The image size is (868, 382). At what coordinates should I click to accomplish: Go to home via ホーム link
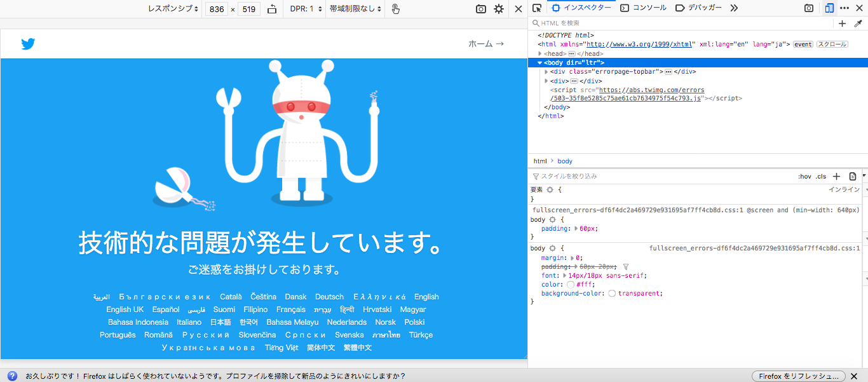coord(486,44)
